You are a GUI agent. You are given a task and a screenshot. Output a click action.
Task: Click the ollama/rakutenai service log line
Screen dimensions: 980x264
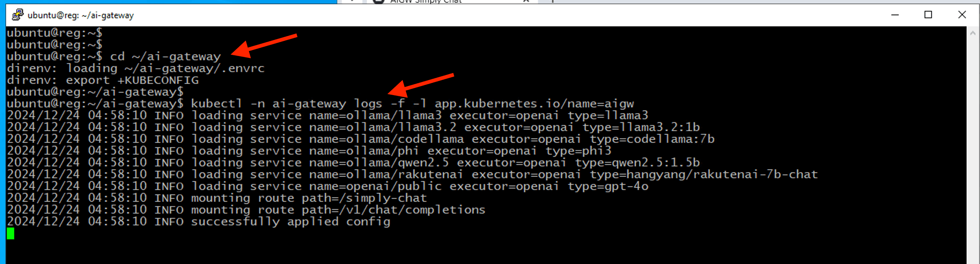click(412, 174)
